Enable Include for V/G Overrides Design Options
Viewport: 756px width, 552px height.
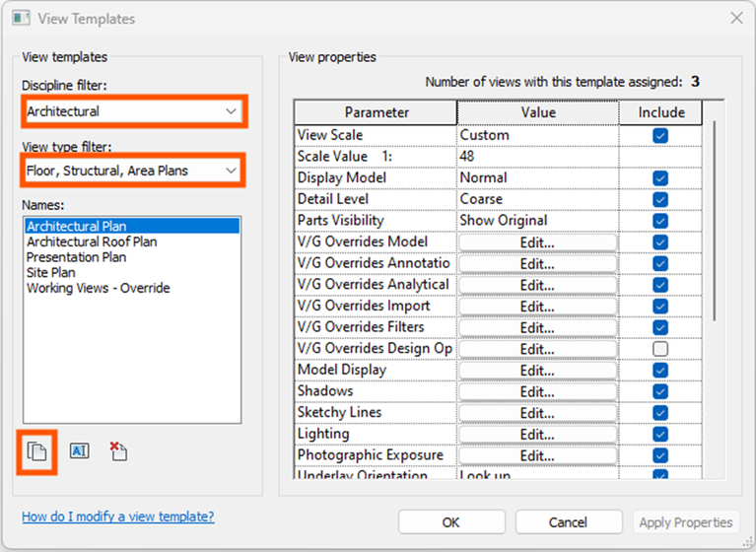click(660, 349)
